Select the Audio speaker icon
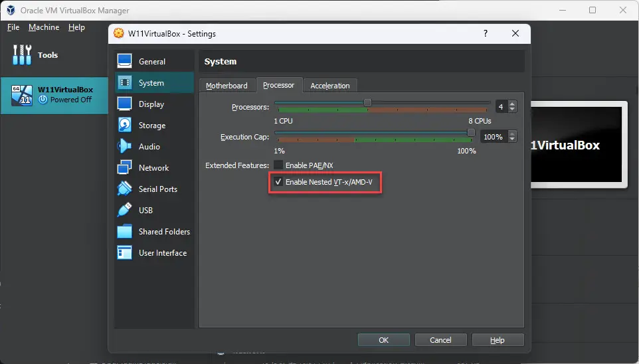The height and width of the screenshot is (364, 639). click(x=125, y=147)
